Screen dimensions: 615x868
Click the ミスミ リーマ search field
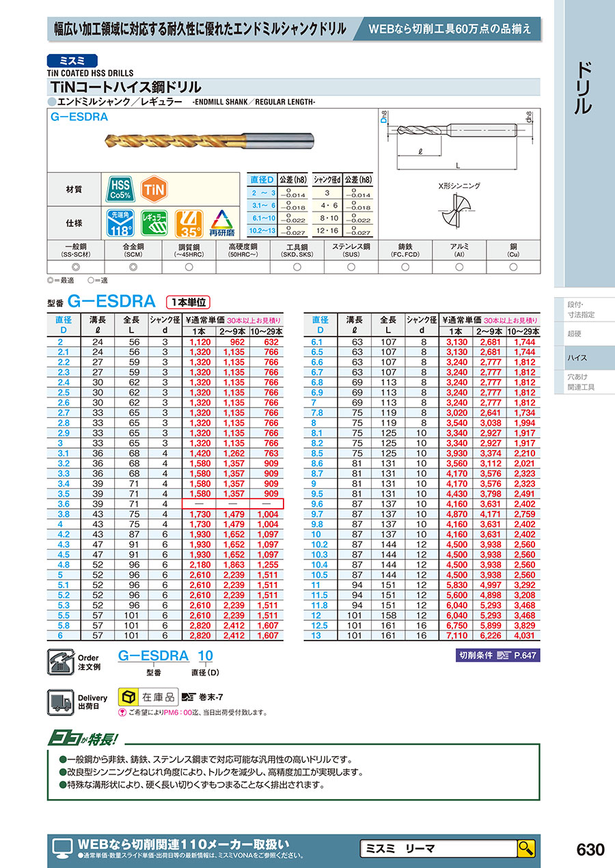pos(437,848)
